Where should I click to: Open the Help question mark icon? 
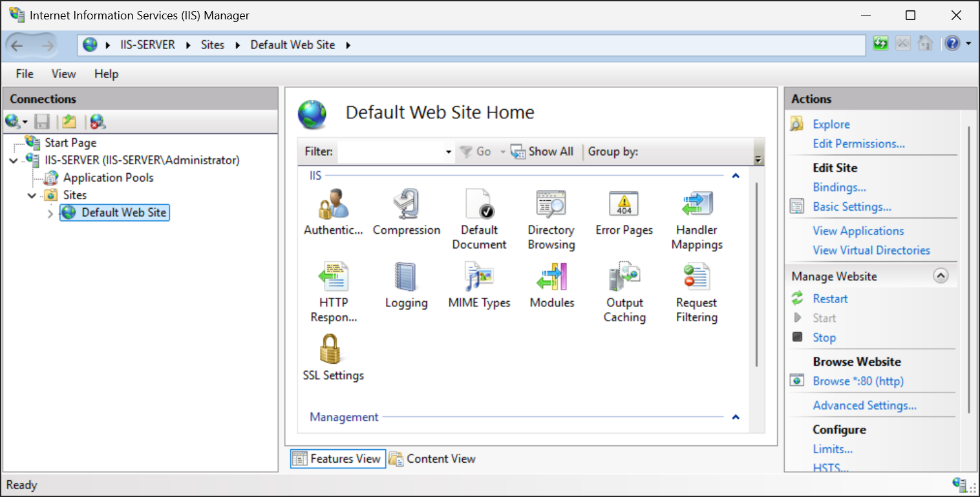pyautogui.click(x=952, y=44)
